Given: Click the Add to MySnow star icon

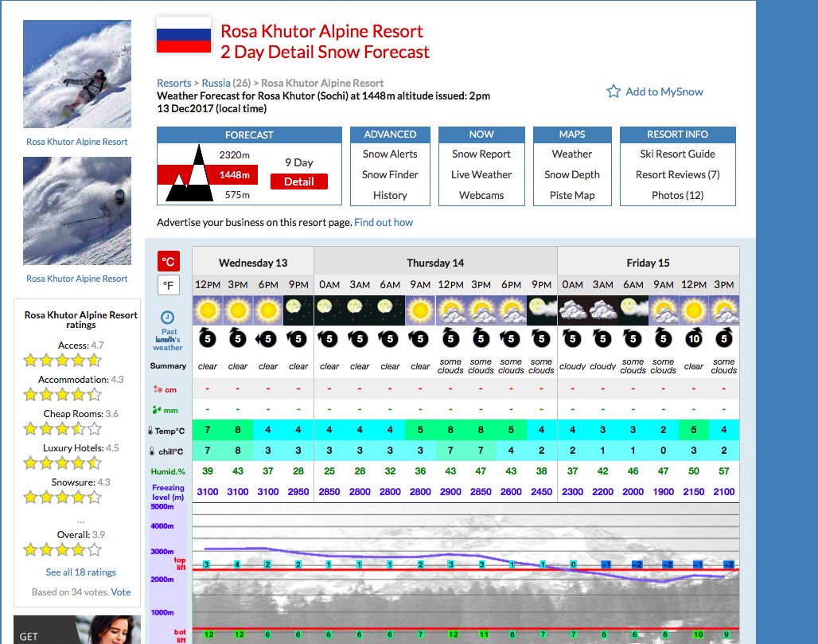Looking at the screenshot, I should coord(613,92).
